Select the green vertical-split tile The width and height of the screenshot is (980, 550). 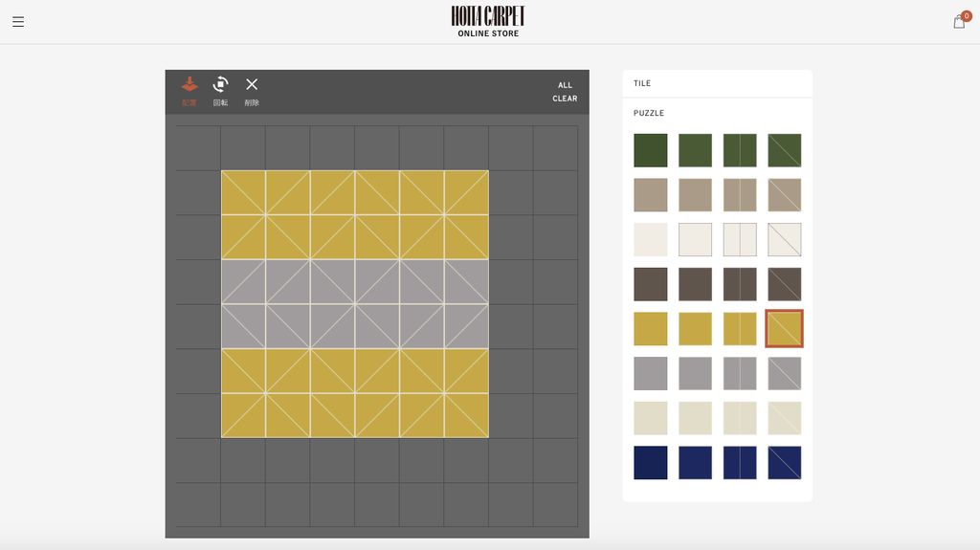(x=740, y=150)
